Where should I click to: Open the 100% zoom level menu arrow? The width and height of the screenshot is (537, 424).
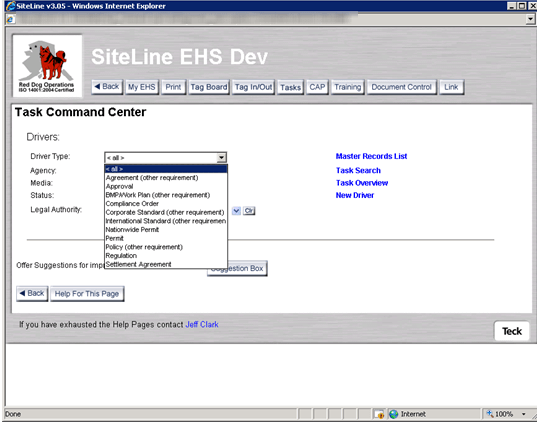pos(524,414)
